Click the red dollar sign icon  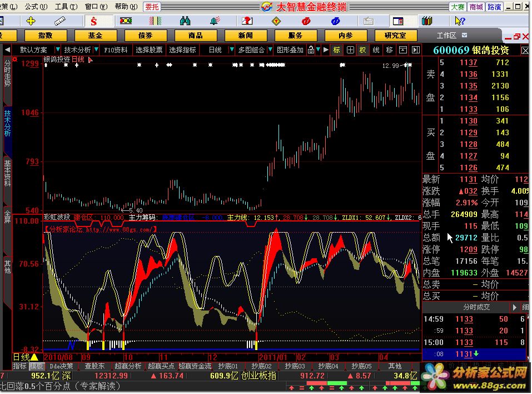(x=94, y=21)
